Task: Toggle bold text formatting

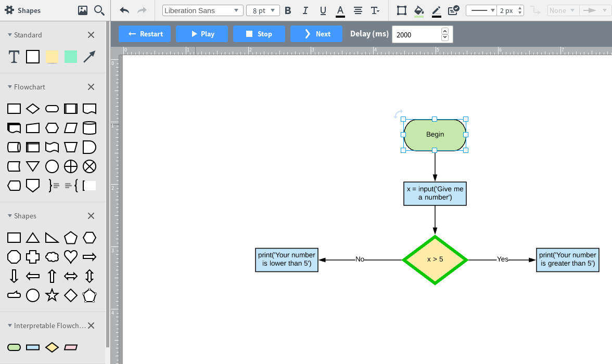Action: (x=288, y=10)
